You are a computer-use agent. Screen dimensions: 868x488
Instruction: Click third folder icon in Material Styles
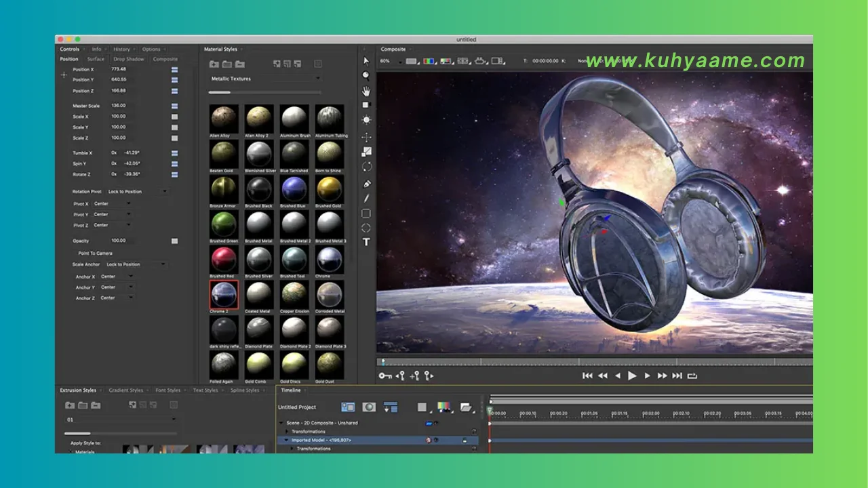240,64
